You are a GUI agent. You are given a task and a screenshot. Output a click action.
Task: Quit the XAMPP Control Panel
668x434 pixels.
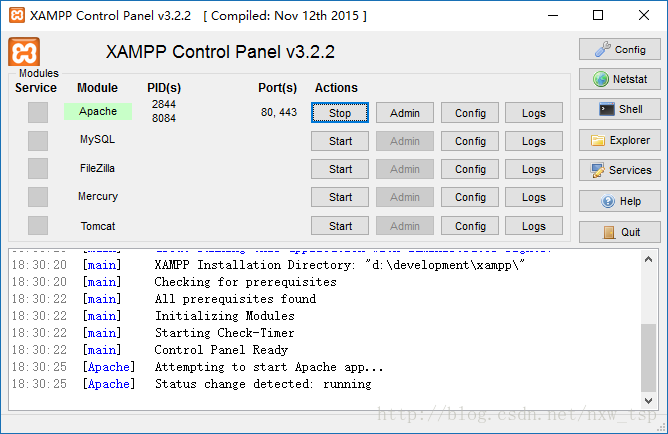coord(619,232)
